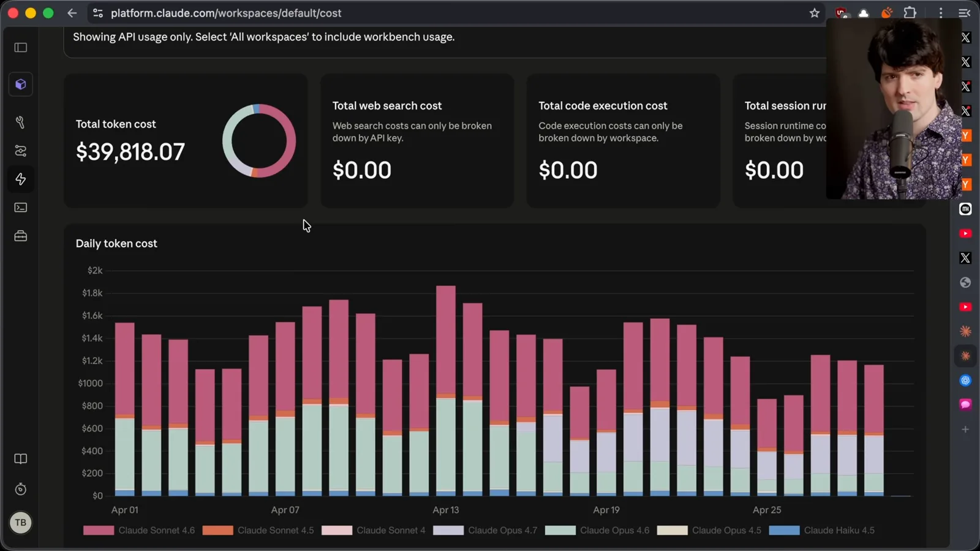Open the documentation book icon
Screen dimensions: 980x551
point(21,459)
